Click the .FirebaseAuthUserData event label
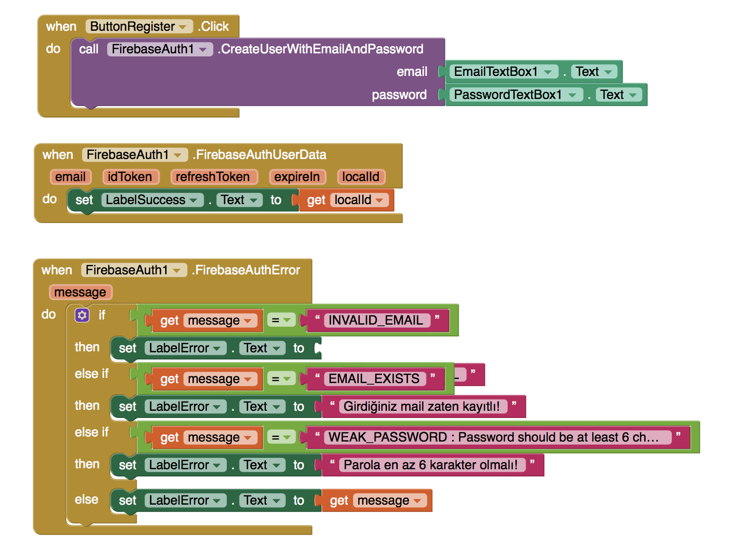This screenshot has height=560, width=740. pos(259,155)
